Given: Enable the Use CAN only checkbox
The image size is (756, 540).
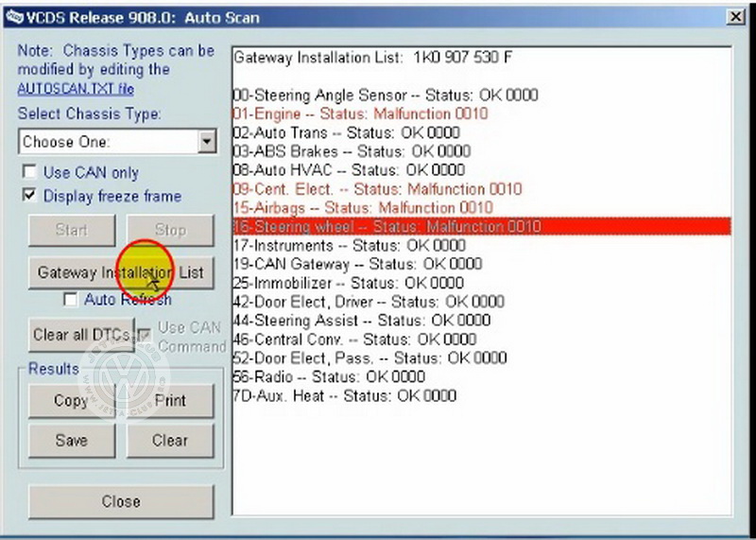Looking at the screenshot, I should pos(29,171).
